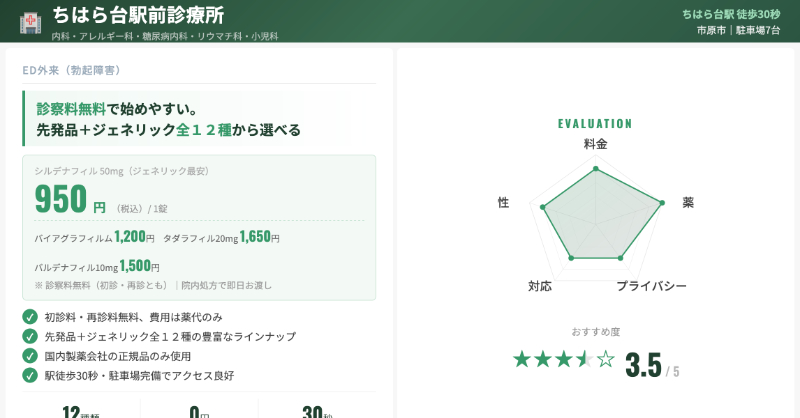The image size is (800, 418).
Task: Click the checkmark beside 先発品＋ジェネリック全１２種
Action: [x=30, y=336]
